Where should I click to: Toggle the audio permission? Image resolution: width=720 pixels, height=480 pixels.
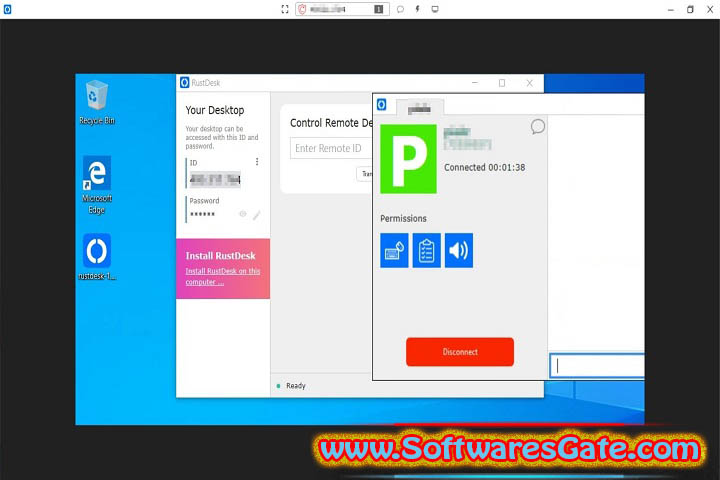coord(459,250)
